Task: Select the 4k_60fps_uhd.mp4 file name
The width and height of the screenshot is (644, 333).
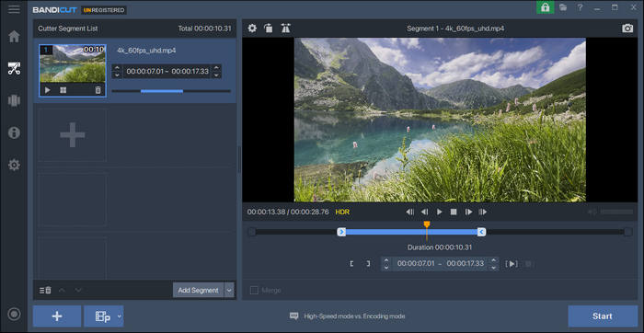Action: pyautogui.click(x=146, y=51)
